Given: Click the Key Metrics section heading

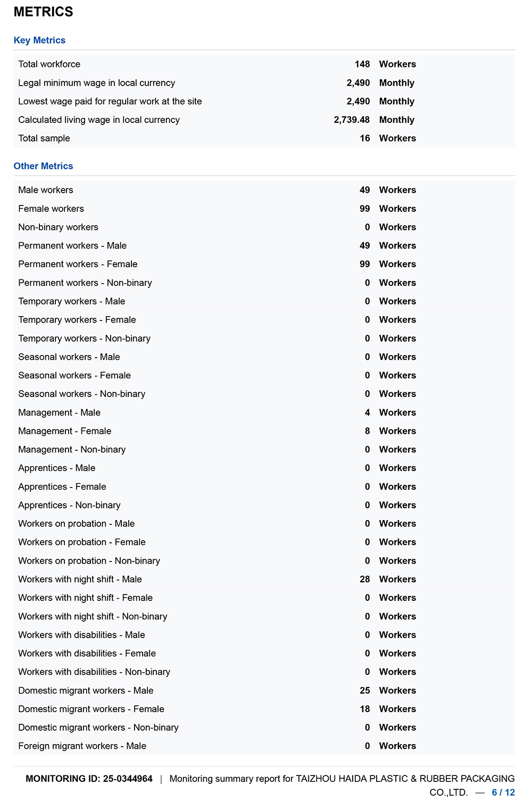Looking at the screenshot, I should [39, 40].
